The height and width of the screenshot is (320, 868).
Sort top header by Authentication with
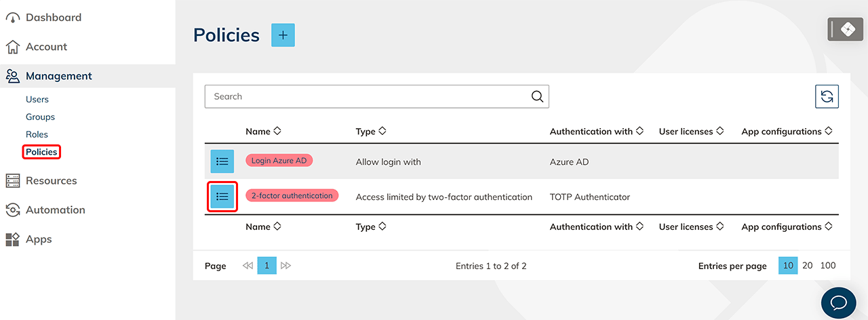coord(596,132)
